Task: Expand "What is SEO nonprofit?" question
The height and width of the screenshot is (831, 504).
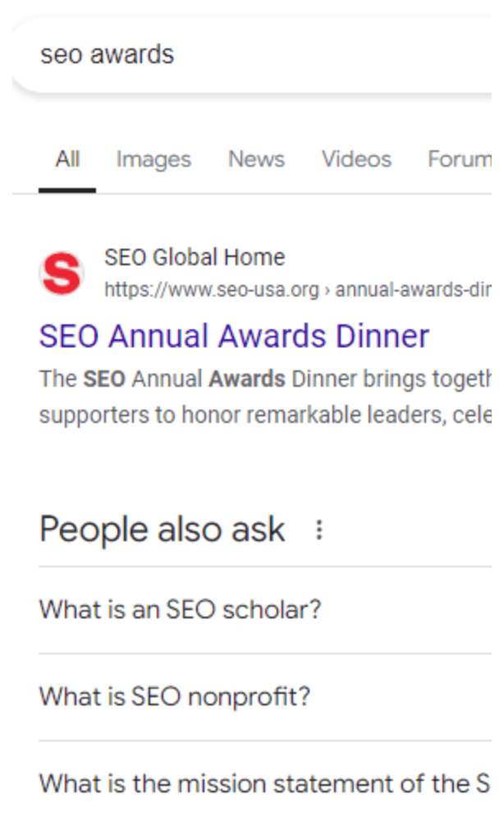Action: click(175, 697)
